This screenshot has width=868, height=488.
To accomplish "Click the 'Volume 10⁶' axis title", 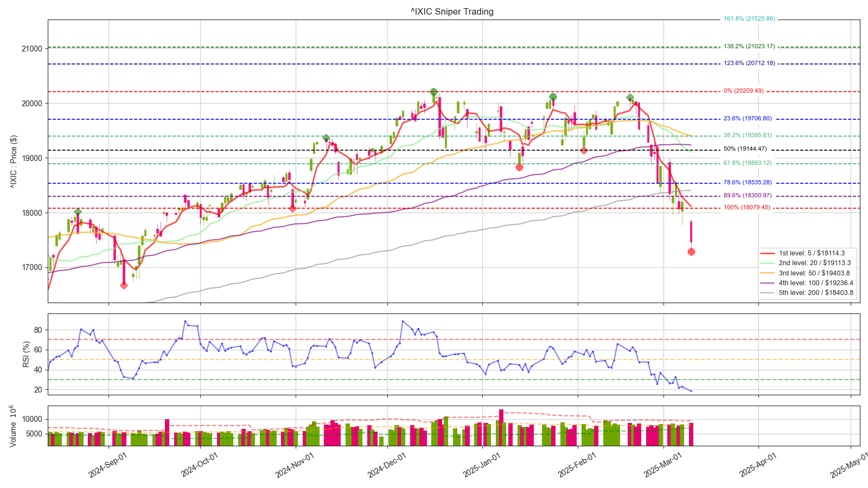I will (14, 426).
